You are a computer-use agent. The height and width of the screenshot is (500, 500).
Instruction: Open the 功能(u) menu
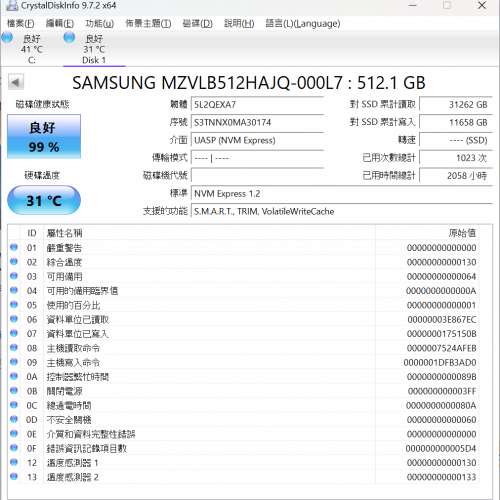pyautogui.click(x=99, y=23)
